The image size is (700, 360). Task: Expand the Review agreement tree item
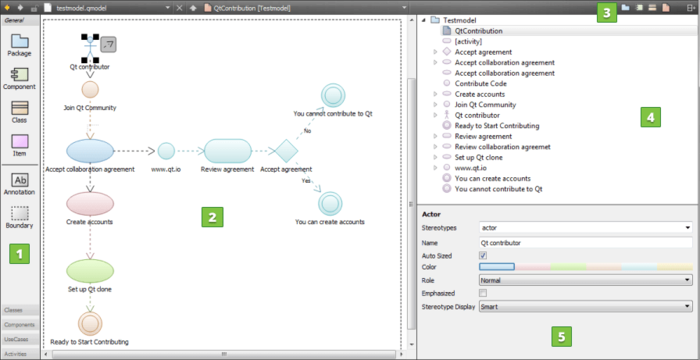click(x=436, y=136)
